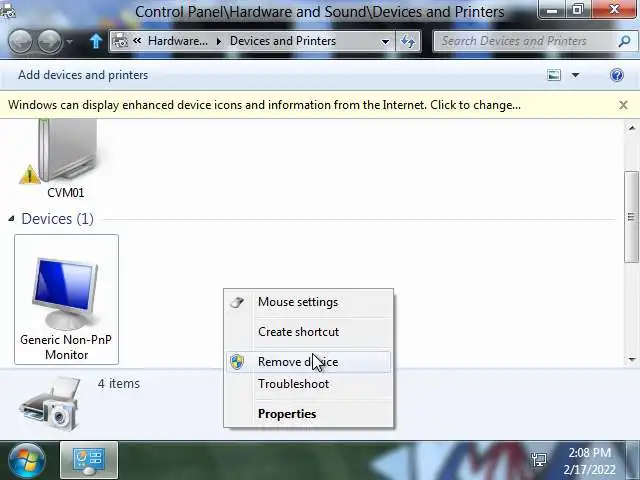Select Hardware... breadcrumb in address bar
The width and height of the screenshot is (640, 480).
click(x=178, y=41)
